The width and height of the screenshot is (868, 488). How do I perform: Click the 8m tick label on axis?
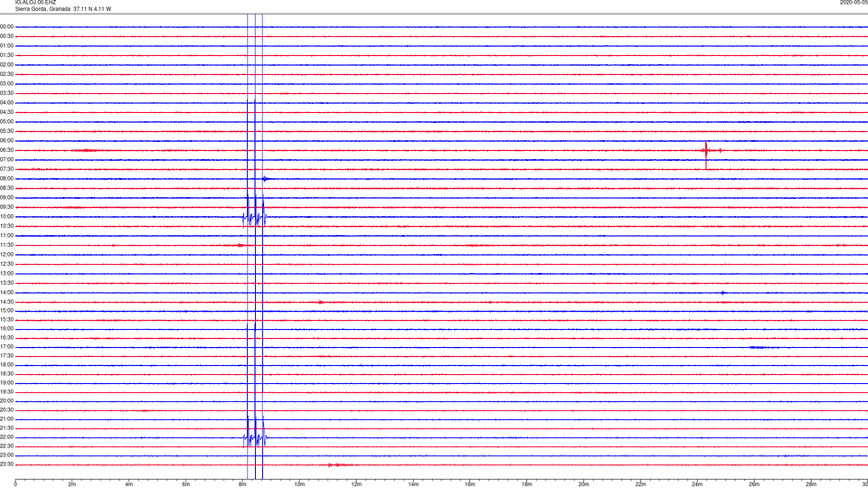[x=242, y=484]
